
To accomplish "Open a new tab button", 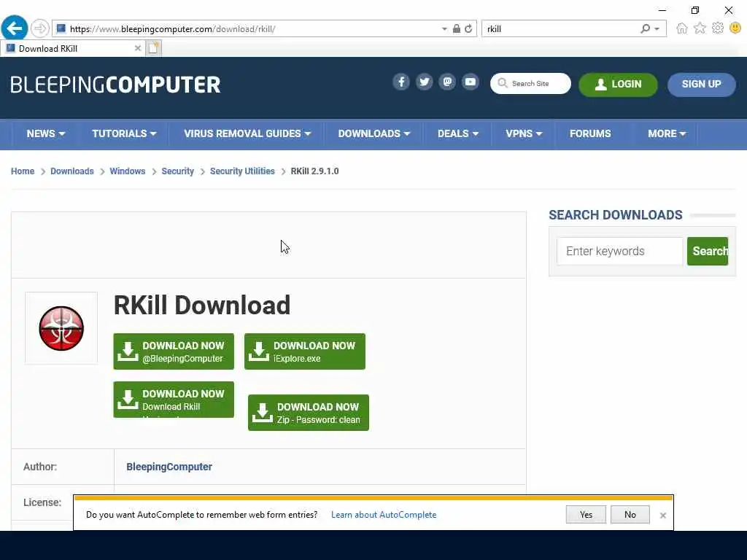I will click(x=153, y=48).
